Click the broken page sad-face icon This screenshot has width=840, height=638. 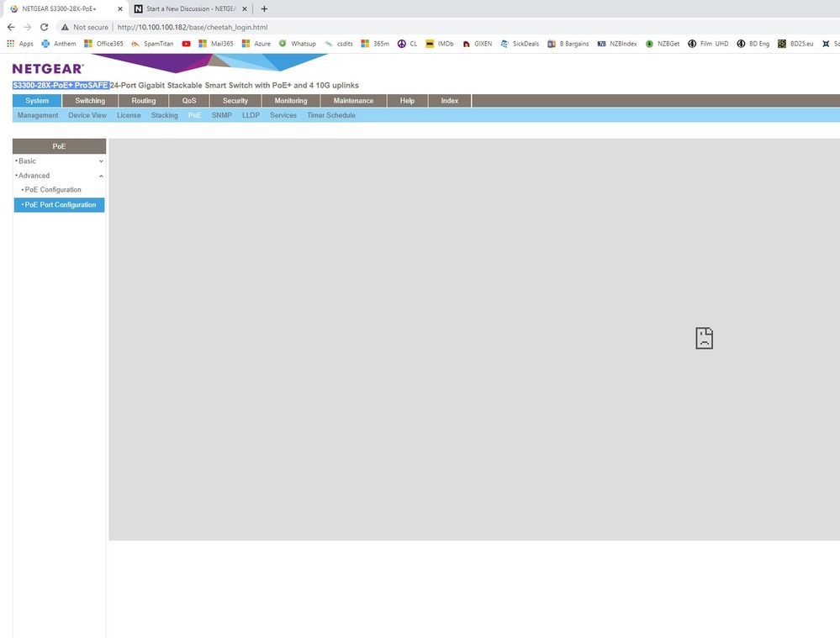pyautogui.click(x=704, y=338)
